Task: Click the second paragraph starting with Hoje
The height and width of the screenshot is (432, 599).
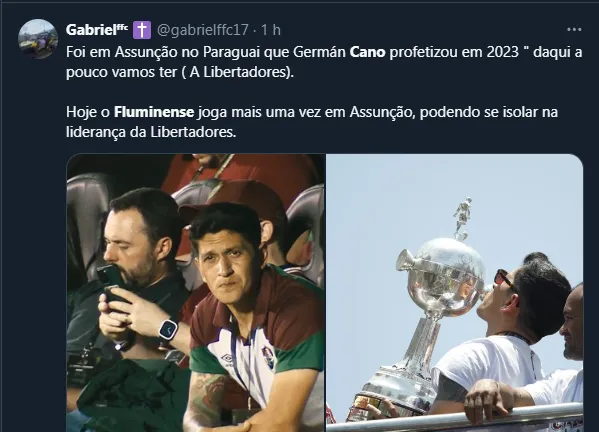Action: pos(312,122)
